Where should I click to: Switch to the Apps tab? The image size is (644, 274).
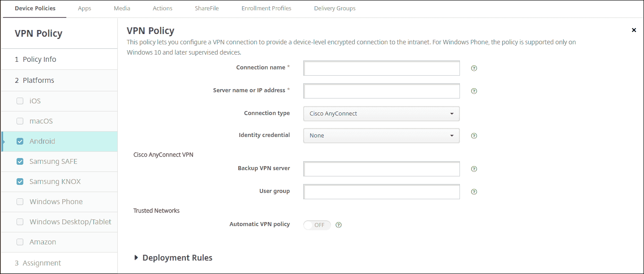[85, 9]
